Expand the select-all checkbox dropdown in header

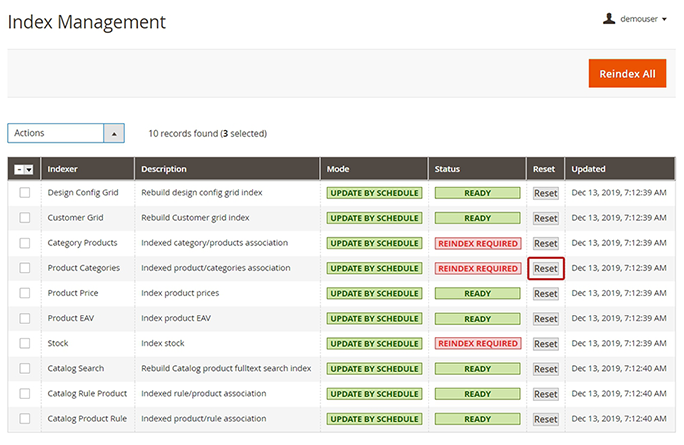pyautogui.click(x=29, y=170)
